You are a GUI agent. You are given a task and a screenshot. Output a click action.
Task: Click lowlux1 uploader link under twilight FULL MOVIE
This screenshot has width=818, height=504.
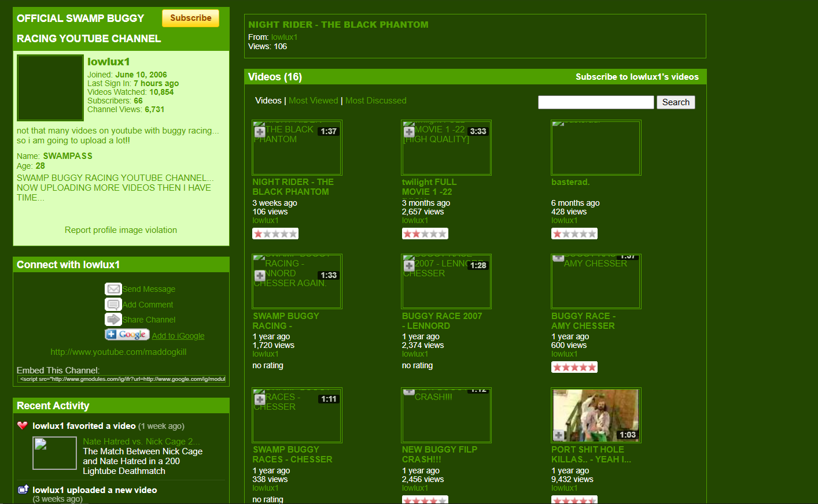click(415, 220)
